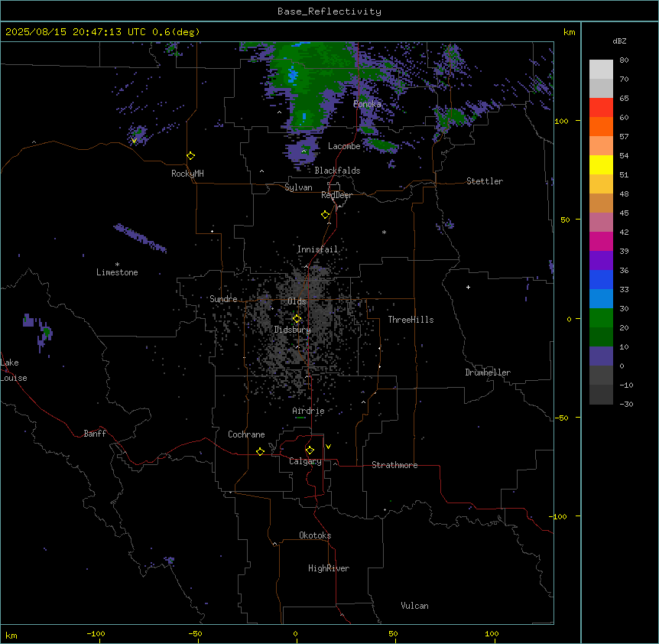Select the Sundre label

(x=223, y=299)
